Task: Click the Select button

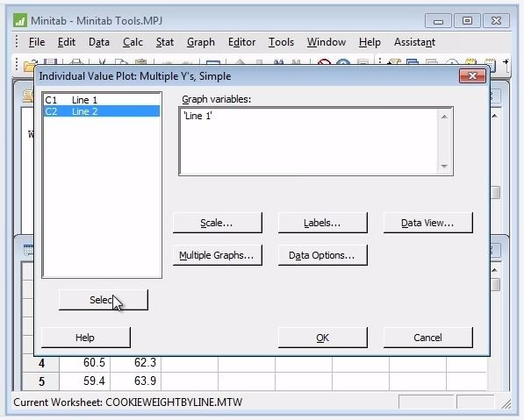Action: [104, 300]
